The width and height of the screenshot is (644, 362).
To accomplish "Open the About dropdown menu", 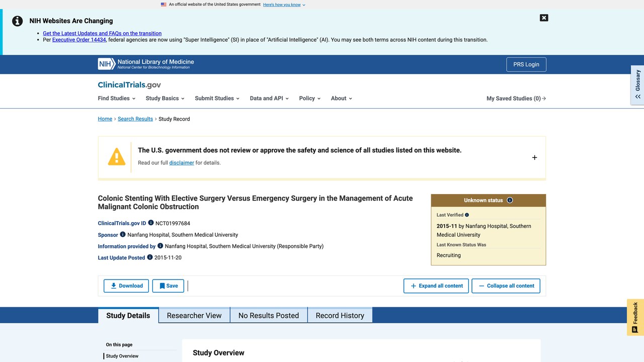I will pyautogui.click(x=341, y=99).
